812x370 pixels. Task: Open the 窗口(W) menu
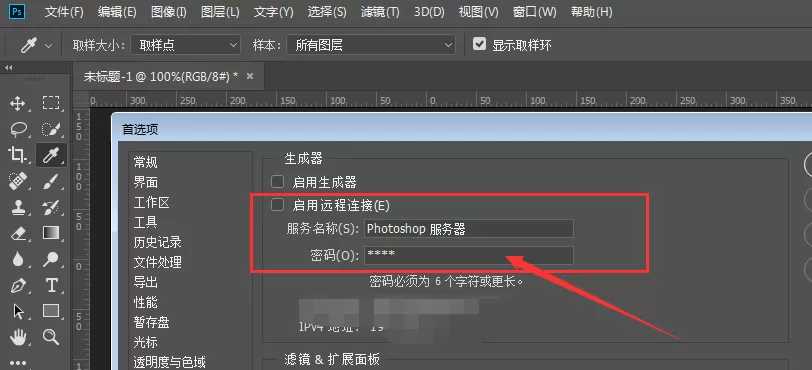534,12
